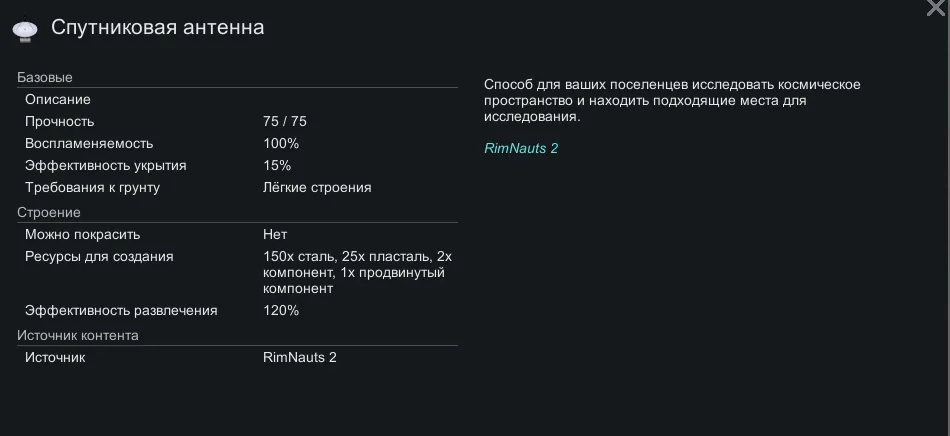Click the description paragraph text

(x=671, y=101)
